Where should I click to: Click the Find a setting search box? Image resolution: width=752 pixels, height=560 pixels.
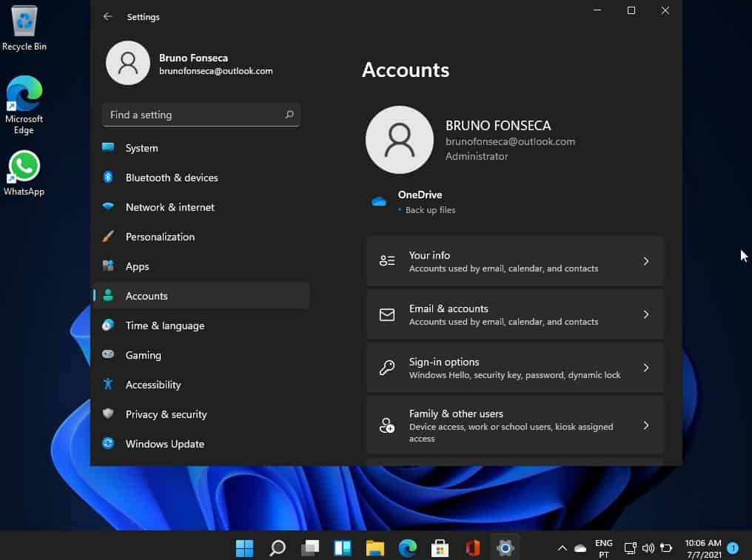tap(192, 115)
